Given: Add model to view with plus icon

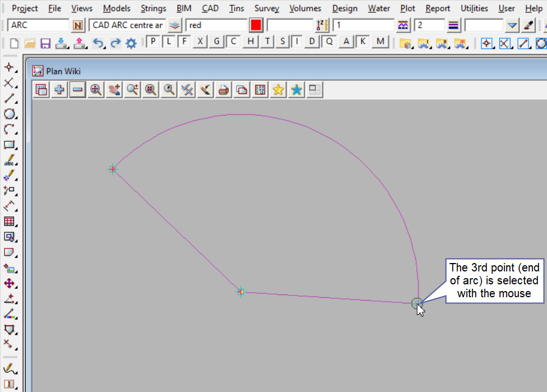Looking at the screenshot, I should (59, 90).
